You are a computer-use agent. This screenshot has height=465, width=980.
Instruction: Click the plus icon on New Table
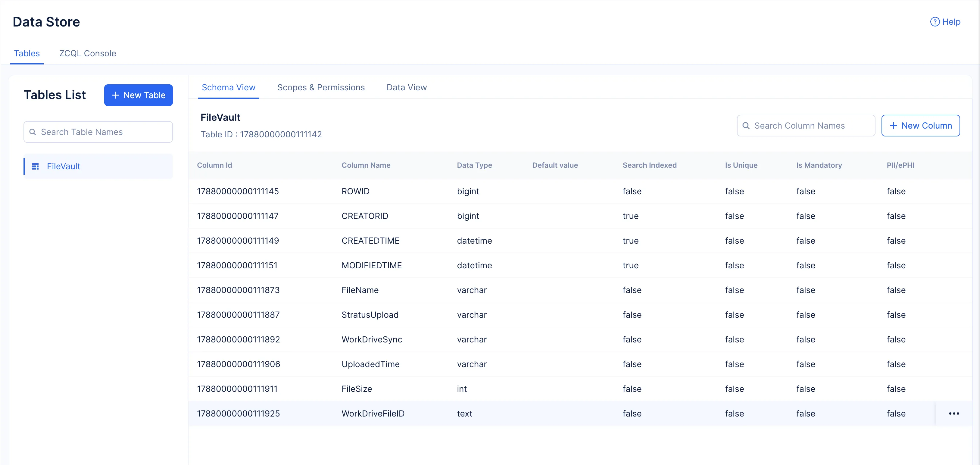116,95
